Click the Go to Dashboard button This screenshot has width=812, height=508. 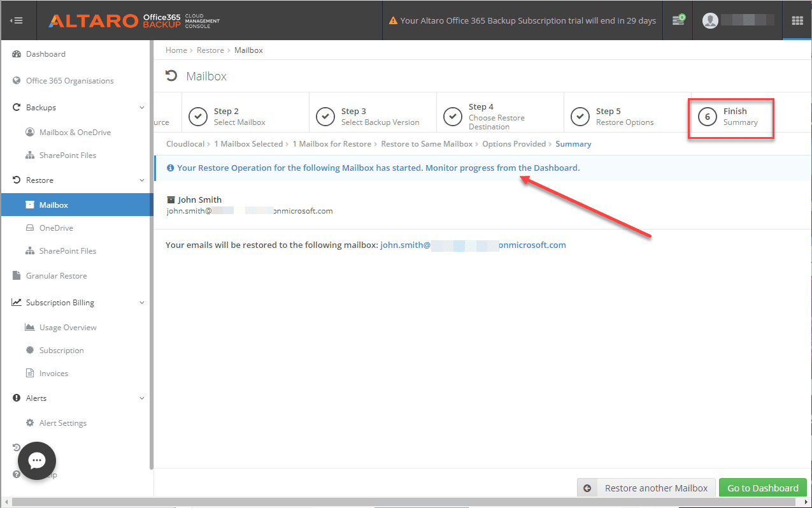coord(763,488)
